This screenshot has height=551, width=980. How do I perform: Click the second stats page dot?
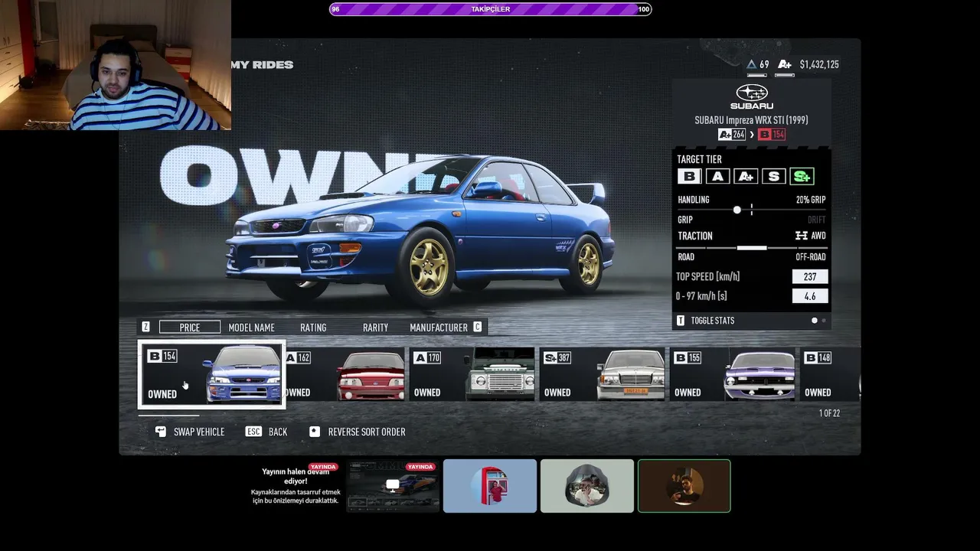tap(824, 321)
